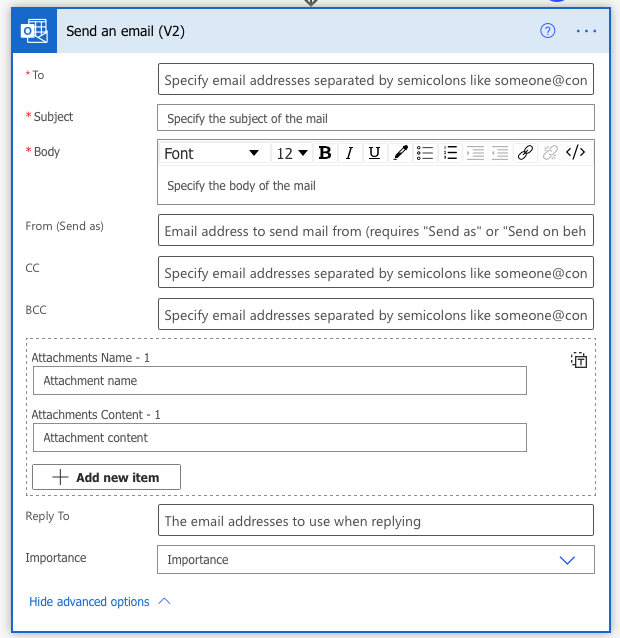This screenshot has height=638, width=620.
Task: Focus the To email addresses field
Action: (x=375, y=79)
